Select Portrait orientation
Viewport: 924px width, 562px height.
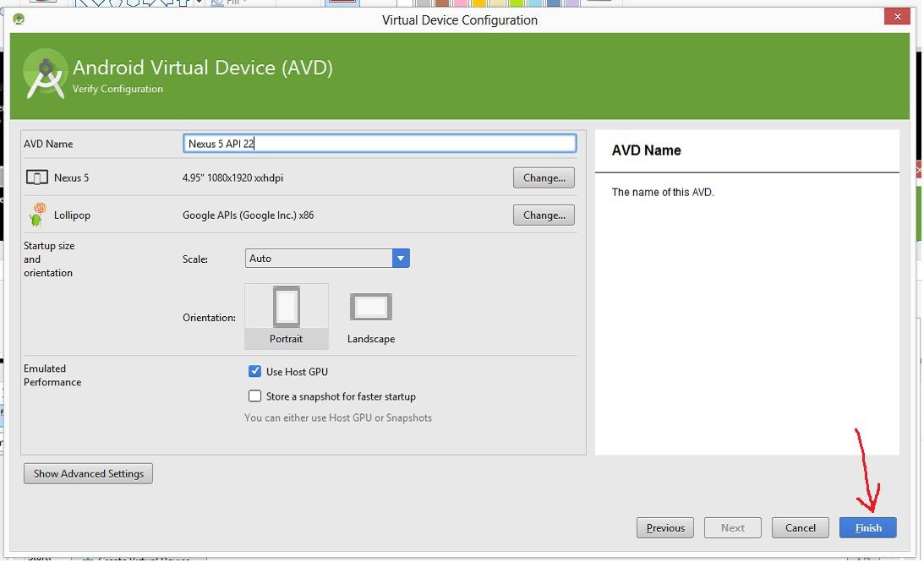(287, 316)
